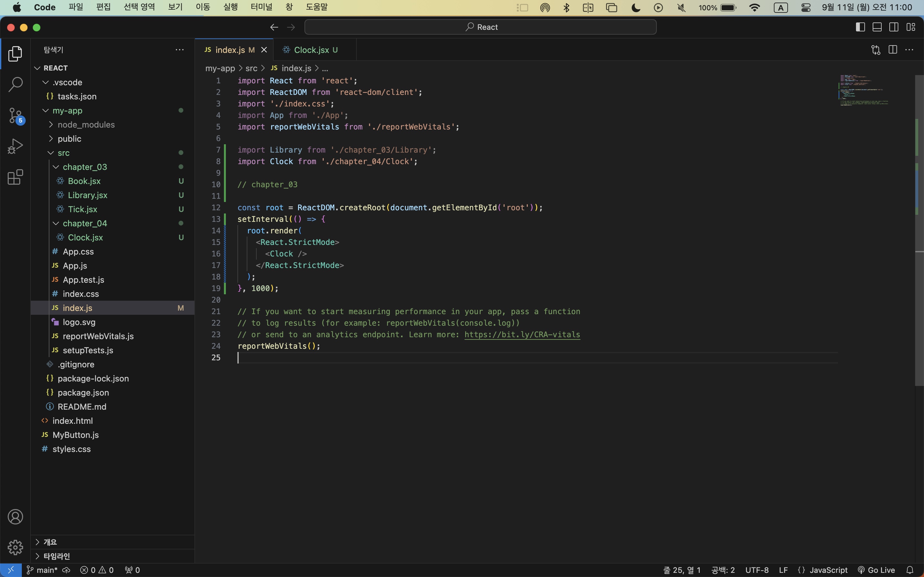
Task: Click the Open Changes editor icon
Action: coord(876,50)
